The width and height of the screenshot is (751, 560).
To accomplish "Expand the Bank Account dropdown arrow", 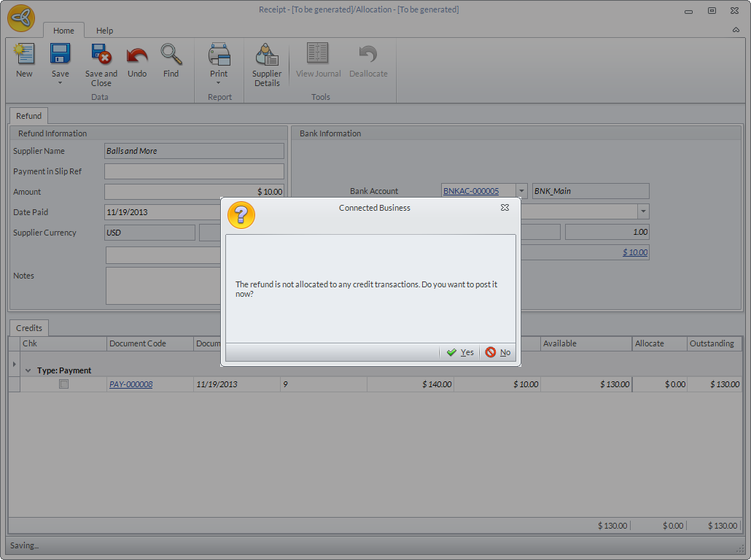I will 521,191.
